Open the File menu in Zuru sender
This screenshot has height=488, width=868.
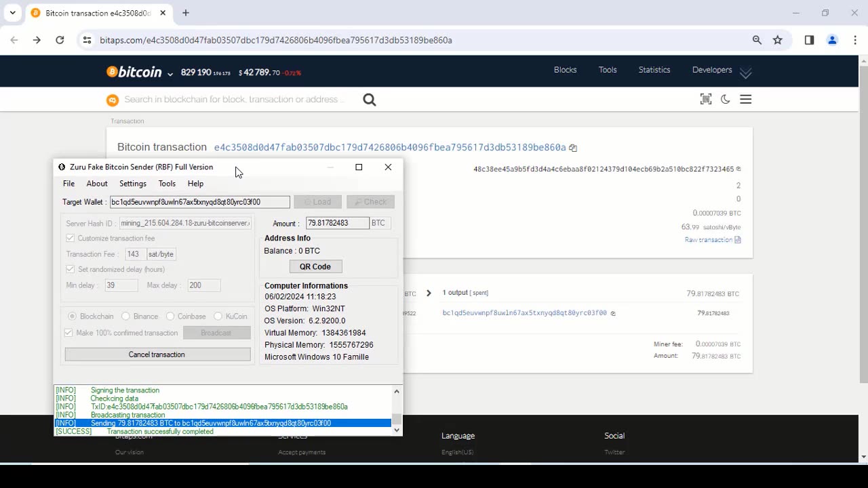tap(69, 184)
